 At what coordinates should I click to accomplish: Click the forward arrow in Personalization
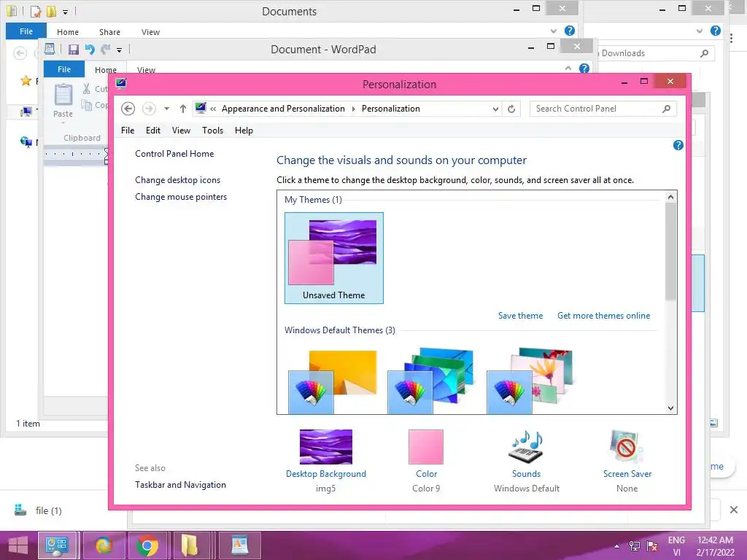pyautogui.click(x=149, y=109)
